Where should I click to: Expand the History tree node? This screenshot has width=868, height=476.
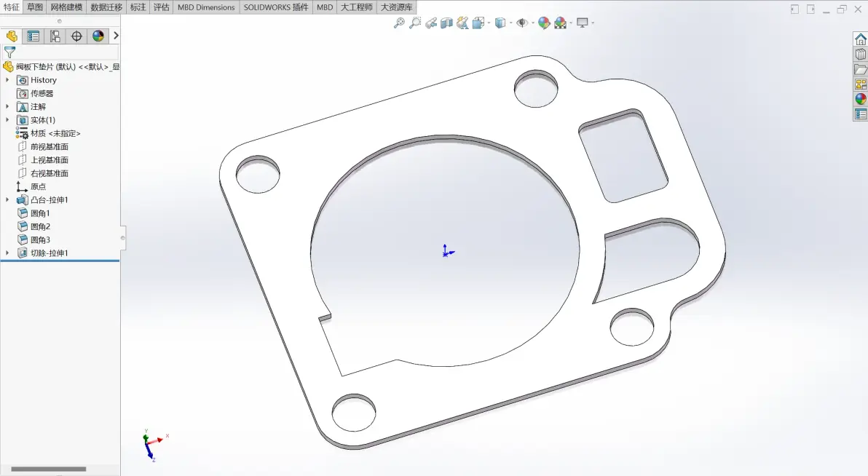pos(7,80)
